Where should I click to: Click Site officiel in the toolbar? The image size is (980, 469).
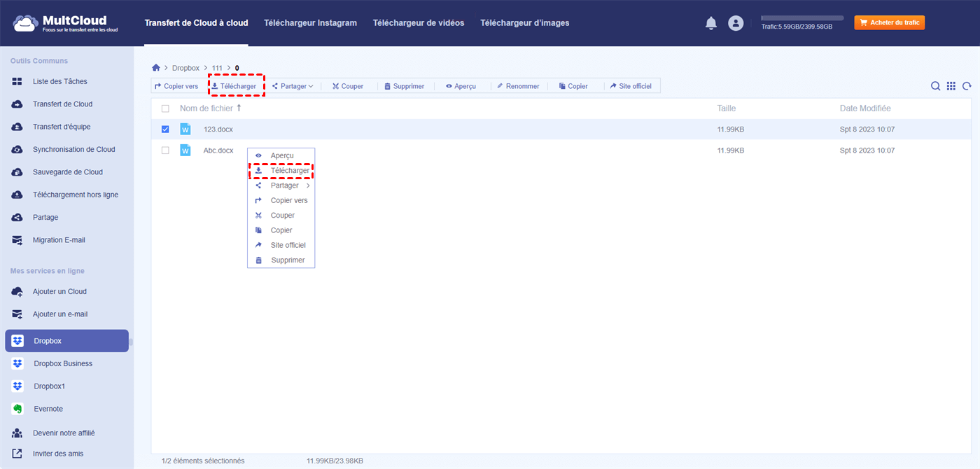[631, 86]
